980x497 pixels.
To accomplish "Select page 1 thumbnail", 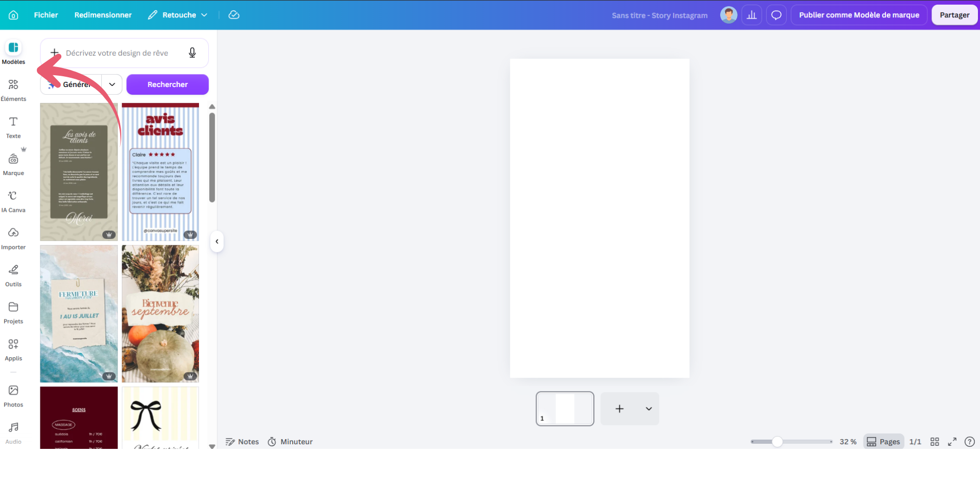I will click(x=565, y=408).
